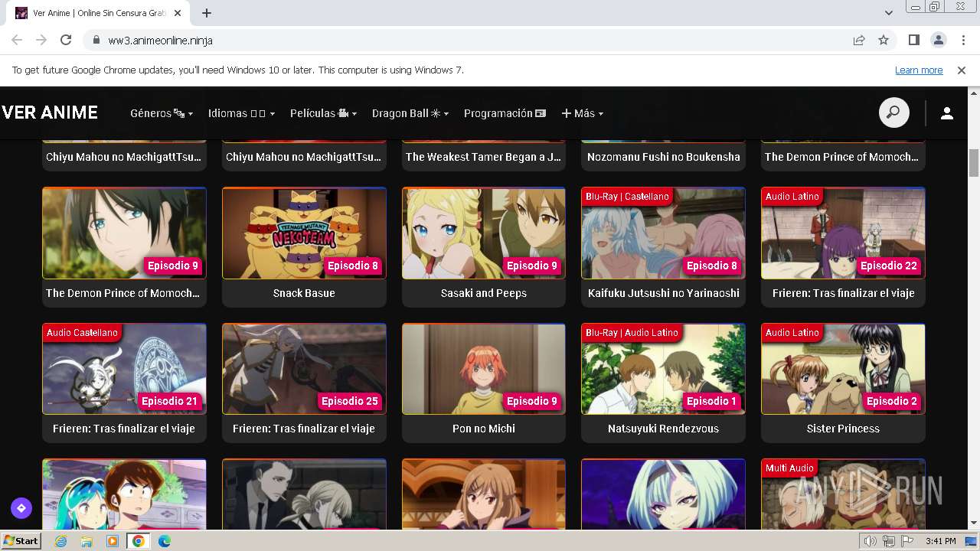The width and height of the screenshot is (980, 551).
Task: Go back with browser back arrow
Action: [x=17, y=41]
